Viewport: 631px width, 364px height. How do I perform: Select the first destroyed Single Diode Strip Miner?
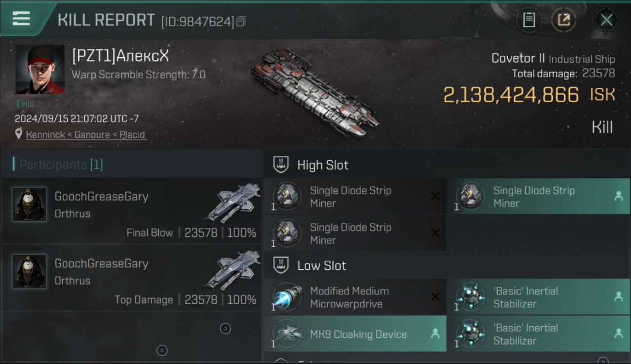(350, 197)
